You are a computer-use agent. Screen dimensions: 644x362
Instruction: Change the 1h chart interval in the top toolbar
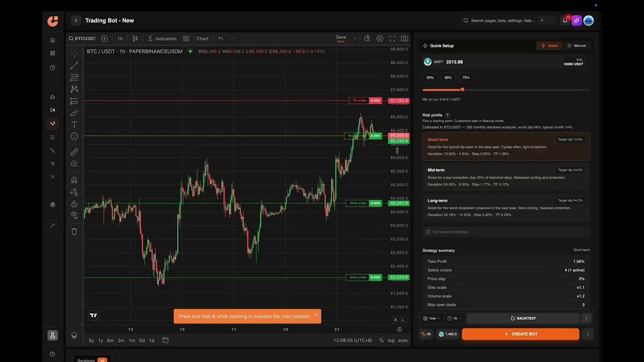click(x=120, y=39)
